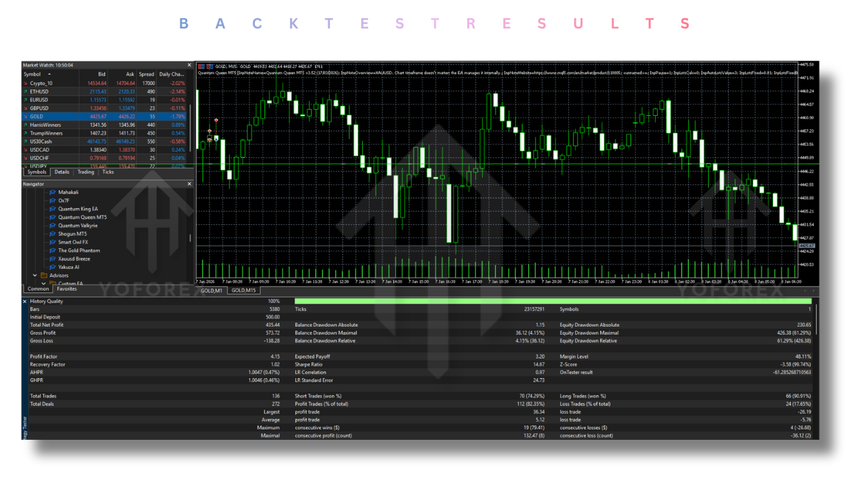Click The Gold Phantom EA icon
The height and width of the screenshot is (488, 868).
point(53,250)
